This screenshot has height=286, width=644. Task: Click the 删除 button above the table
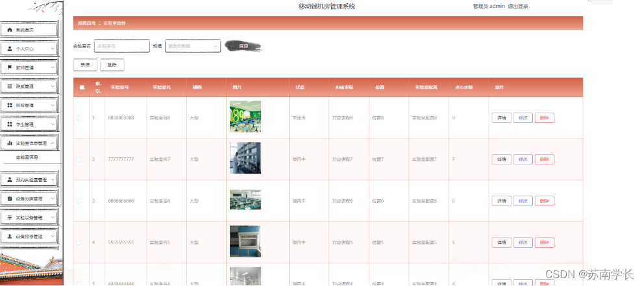[112, 65]
